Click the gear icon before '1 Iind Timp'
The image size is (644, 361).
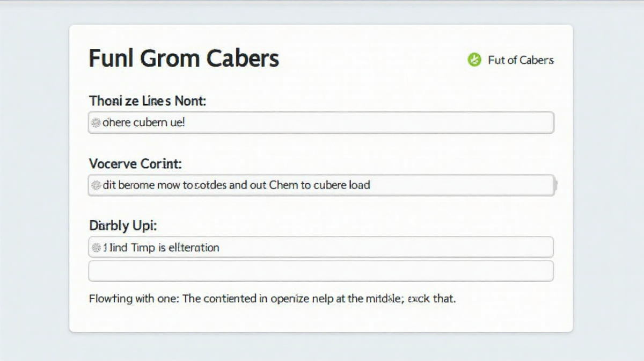click(96, 248)
